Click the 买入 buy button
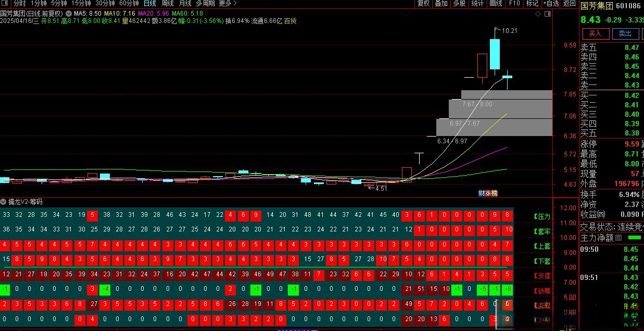This screenshot has width=644, height=331. click(595, 33)
